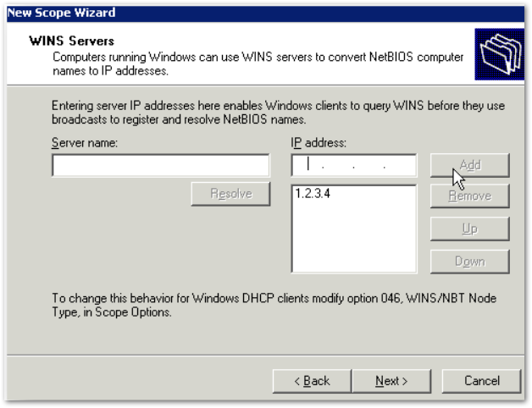Click the third octet of IP address field
Viewport: 532px width, 408px height.
[369, 165]
